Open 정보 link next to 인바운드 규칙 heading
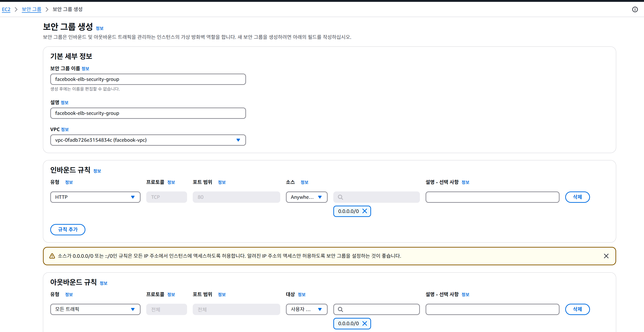 pos(97,171)
